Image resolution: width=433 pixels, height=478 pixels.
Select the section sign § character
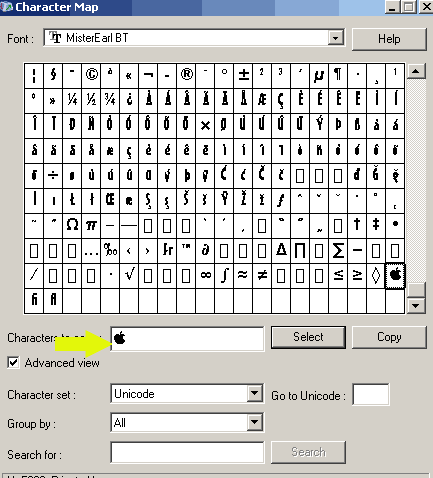click(53, 76)
